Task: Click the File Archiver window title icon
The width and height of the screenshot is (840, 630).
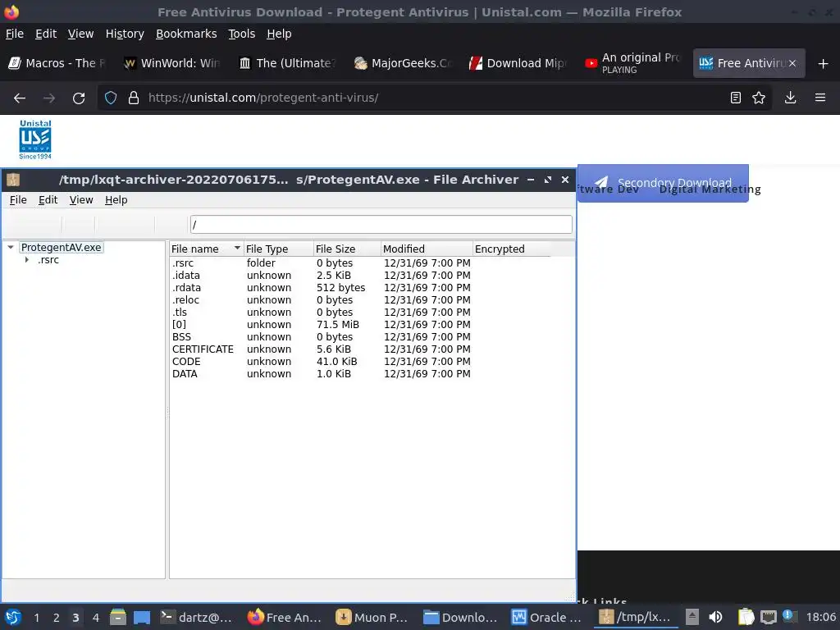Action: pyautogui.click(x=13, y=180)
